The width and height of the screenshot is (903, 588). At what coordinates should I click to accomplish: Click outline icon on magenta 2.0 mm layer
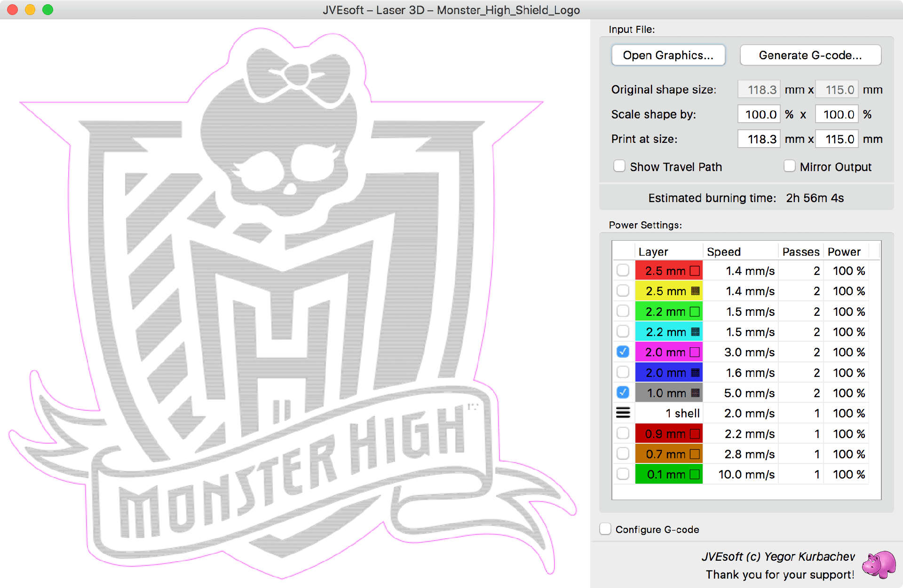(x=695, y=352)
